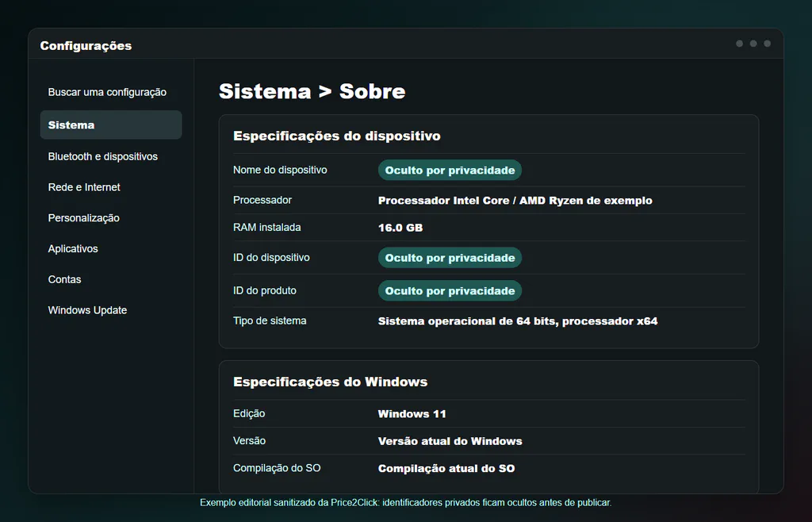812x522 pixels.
Task: Select the Windows 11 value
Action: tap(412, 414)
